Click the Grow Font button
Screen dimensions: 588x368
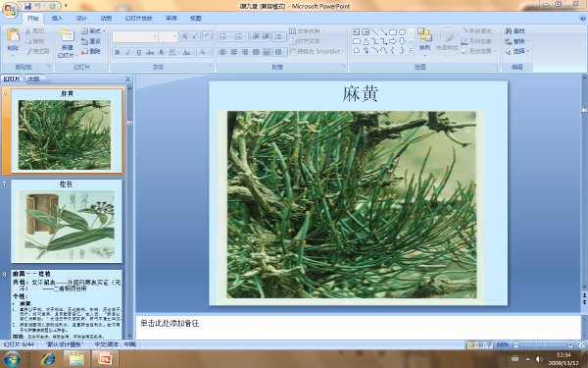pyautogui.click(x=184, y=36)
